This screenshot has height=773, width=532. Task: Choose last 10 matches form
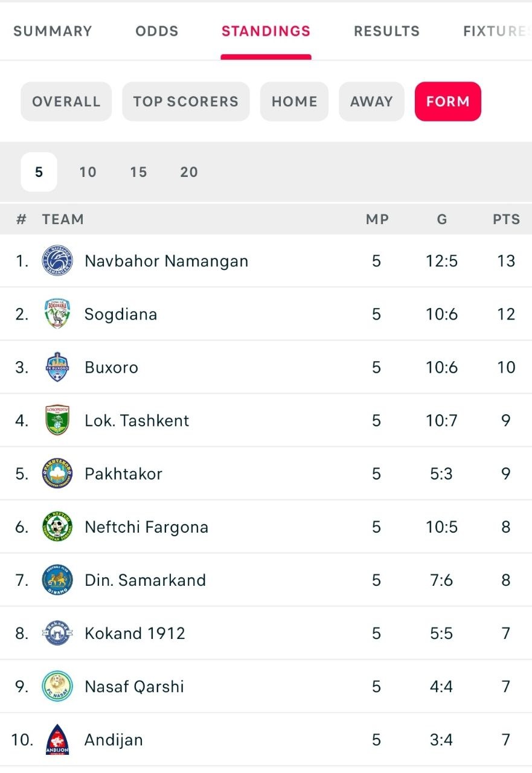(x=88, y=172)
